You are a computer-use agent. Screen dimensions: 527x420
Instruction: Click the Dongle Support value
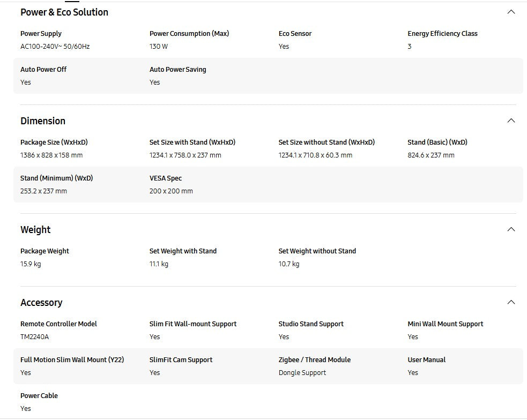[x=302, y=373]
